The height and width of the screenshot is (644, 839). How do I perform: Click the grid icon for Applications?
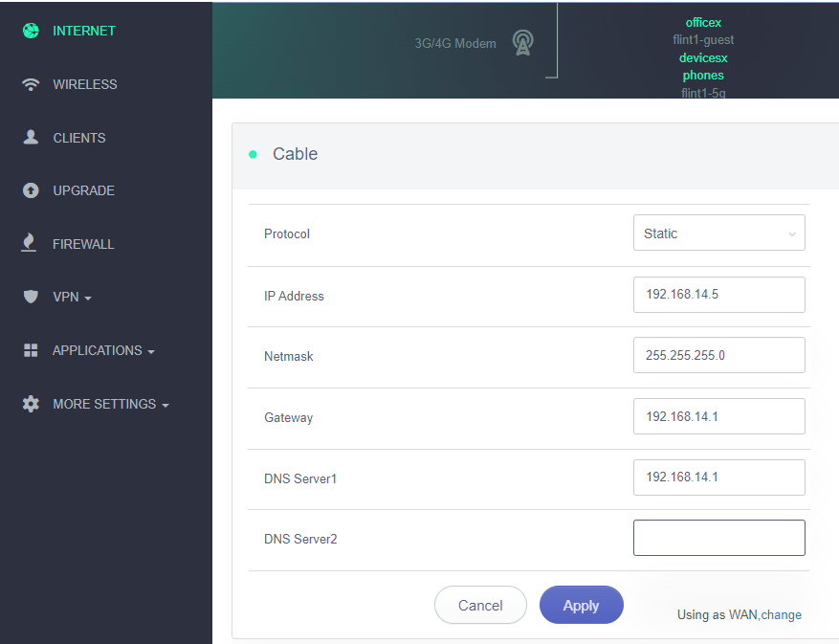point(31,350)
